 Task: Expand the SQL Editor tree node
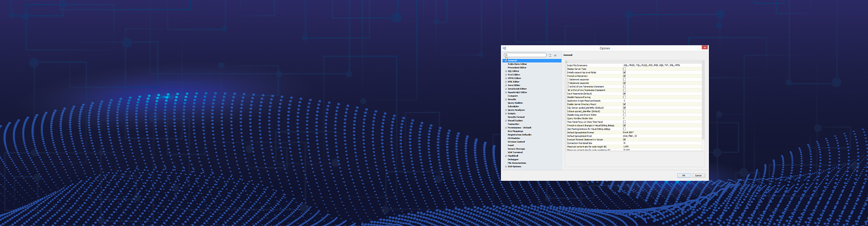(506, 71)
